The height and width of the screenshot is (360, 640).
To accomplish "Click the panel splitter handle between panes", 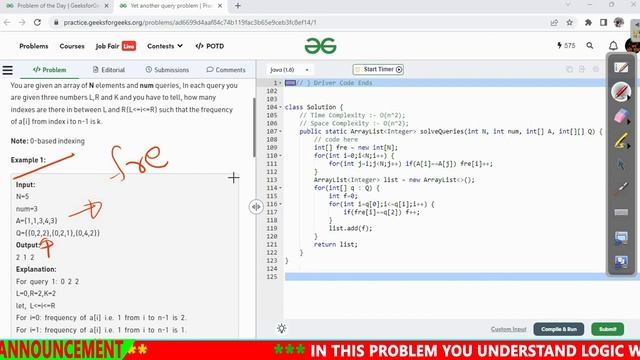I will pos(256,207).
